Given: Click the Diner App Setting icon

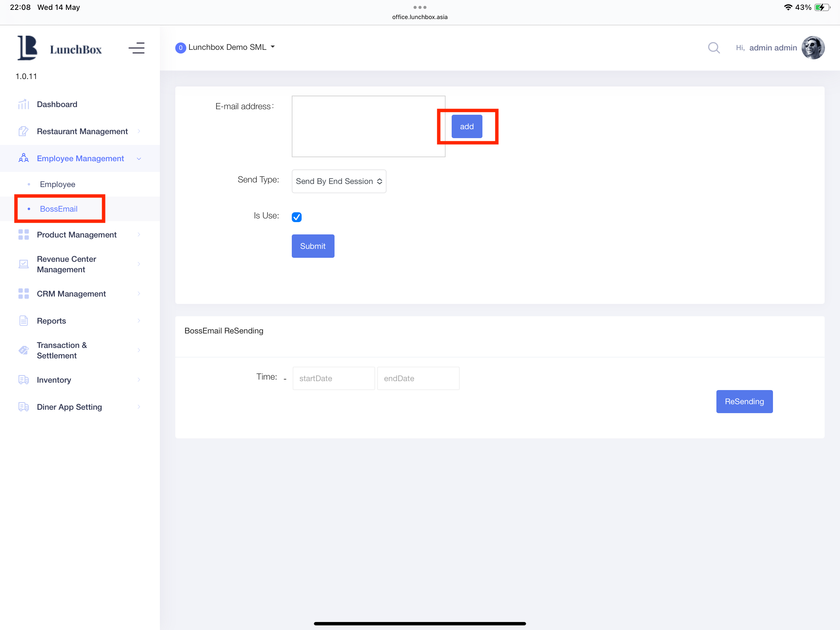Looking at the screenshot, I should 24,407.
